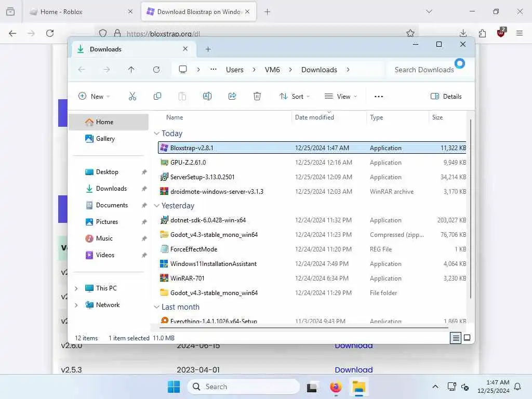The image size is (532, 399).
Task: Click the pin icon next to Videos
Action: (144, 255)
